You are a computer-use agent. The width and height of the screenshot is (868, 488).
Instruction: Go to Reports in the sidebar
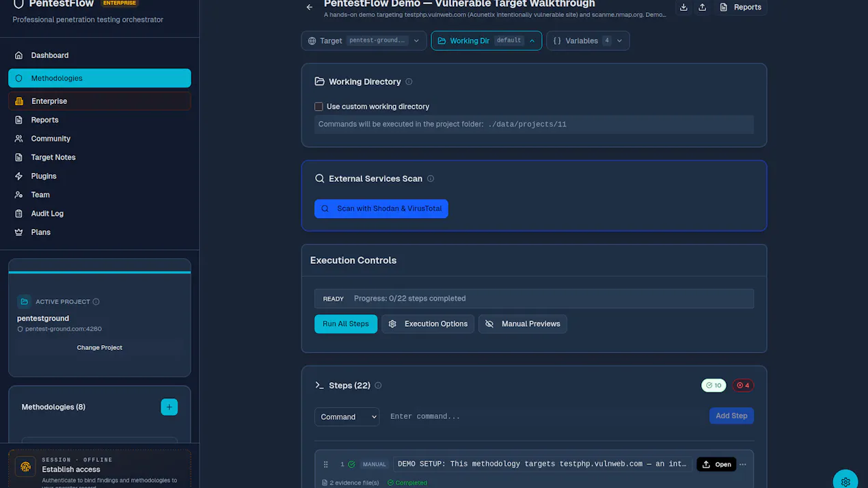[x=99, y=120]
